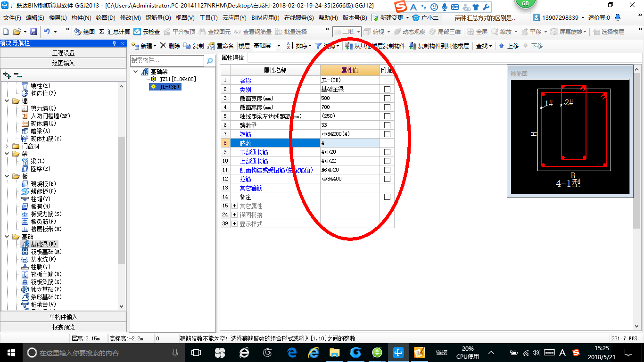Click the 4-1型 stirrup diagram preview

coord(570,137)
